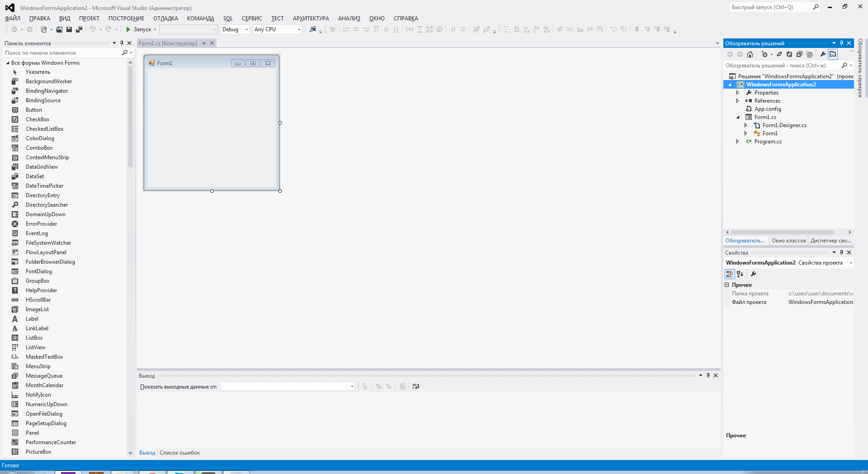This screenshot has height=474, width=868.
Task: Close the Form1.cs designer tab
Action: [212, 43]
